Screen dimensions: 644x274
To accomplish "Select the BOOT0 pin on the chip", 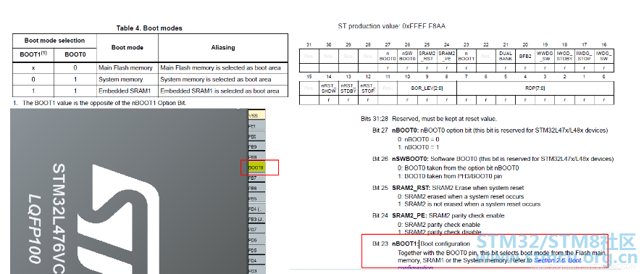I will click(256, 167).
